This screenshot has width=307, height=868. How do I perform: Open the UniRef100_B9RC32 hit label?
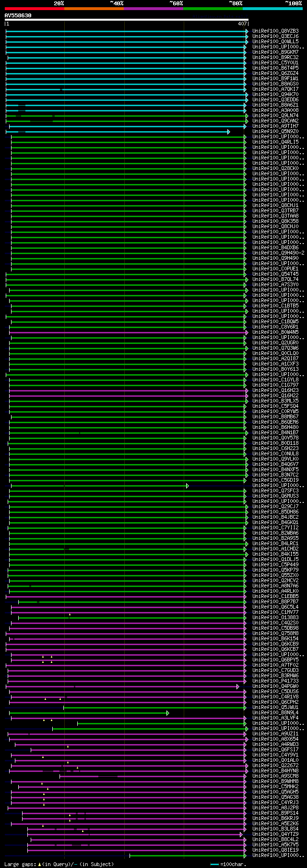tap(275, 58)
